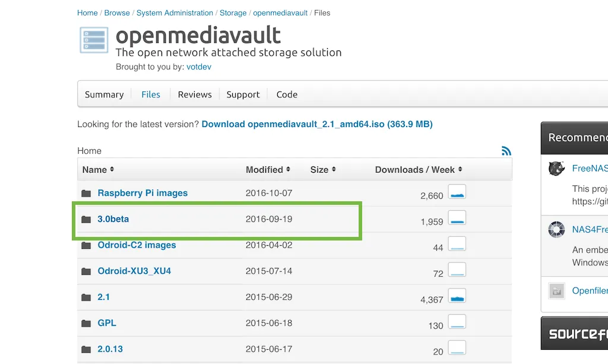
Task: Click the 2016-10-07 modified date
Action: click(269, 193)
